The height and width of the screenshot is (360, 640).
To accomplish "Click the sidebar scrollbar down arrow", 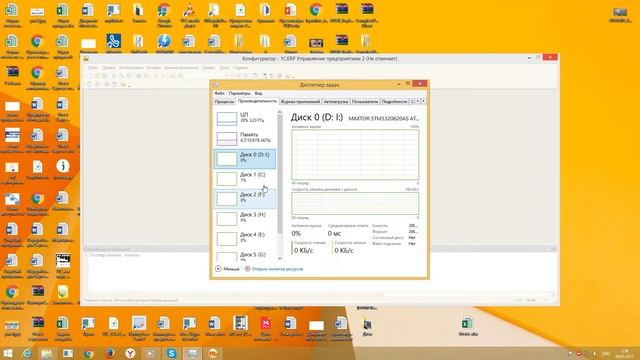I will pos(280,258).
